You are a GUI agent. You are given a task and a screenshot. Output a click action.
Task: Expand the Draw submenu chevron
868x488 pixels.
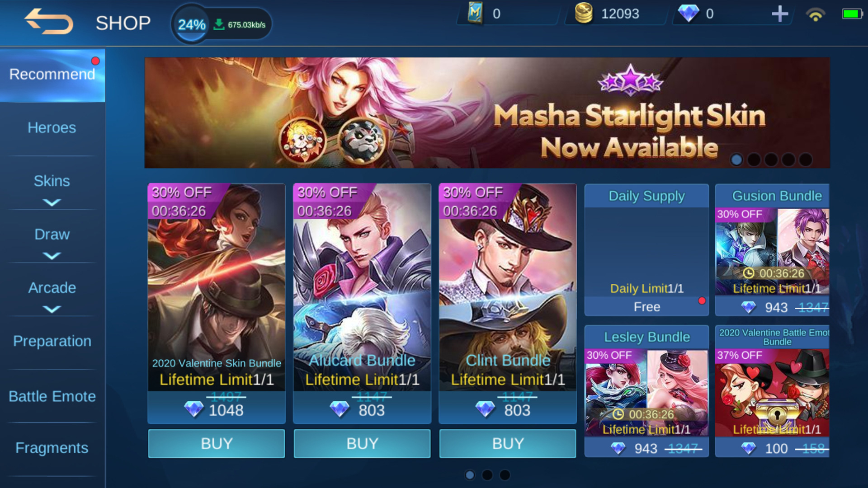(x=52, y=256)
